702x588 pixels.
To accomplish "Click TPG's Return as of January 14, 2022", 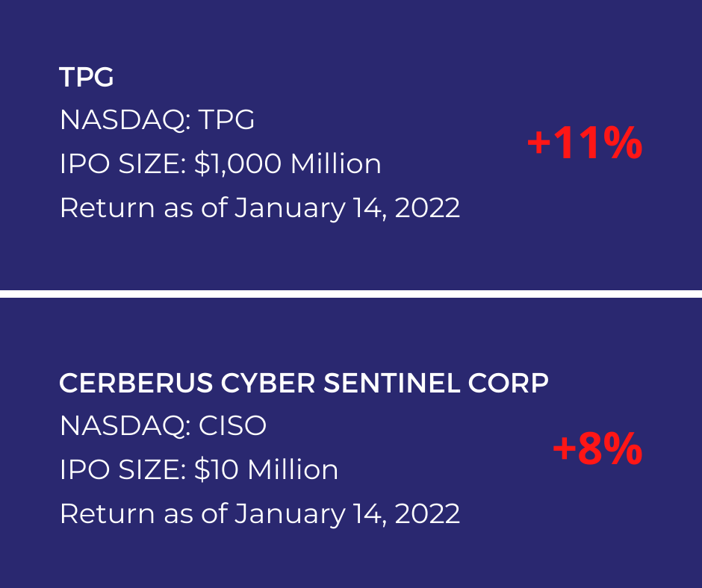I will (260, 208).
